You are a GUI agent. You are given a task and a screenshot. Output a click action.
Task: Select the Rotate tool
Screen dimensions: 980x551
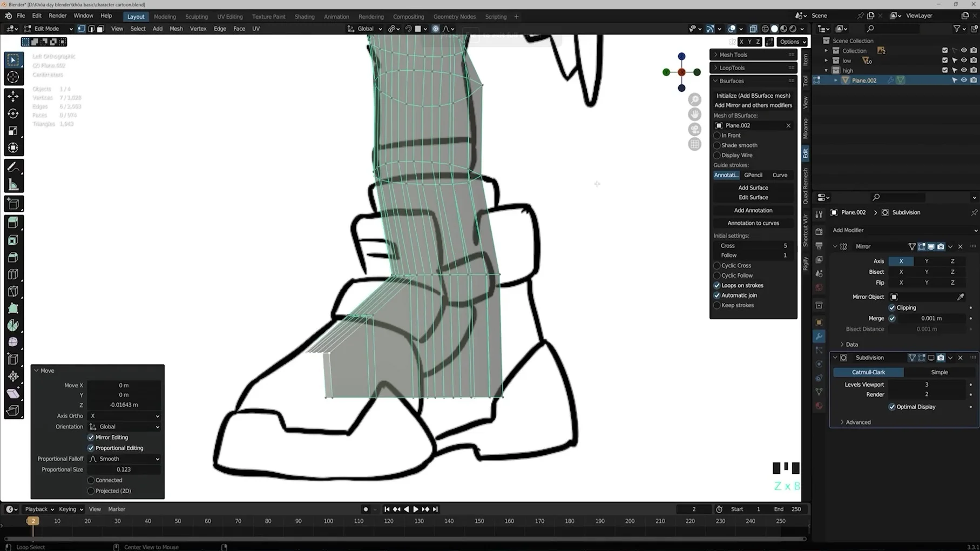pos(13,113)
